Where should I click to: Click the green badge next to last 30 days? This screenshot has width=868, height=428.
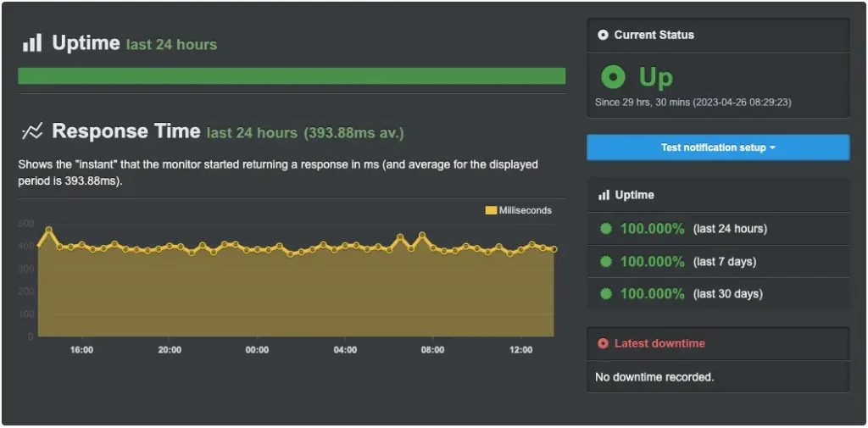coord(606,294)
